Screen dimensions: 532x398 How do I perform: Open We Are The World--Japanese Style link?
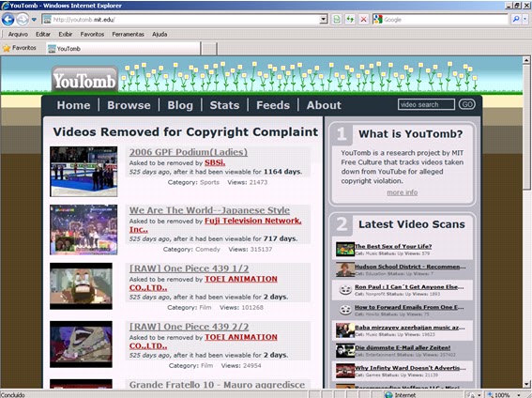coord(209,210)
